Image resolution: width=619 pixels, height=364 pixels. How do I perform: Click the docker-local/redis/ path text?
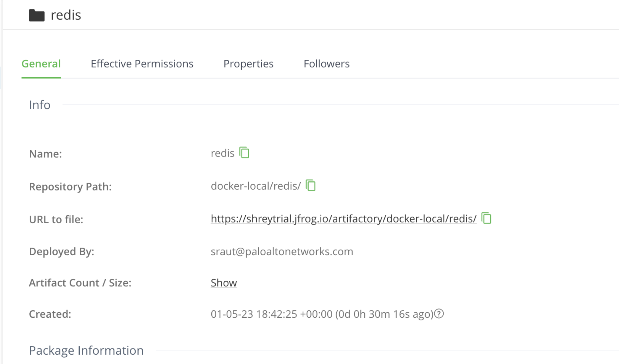coord(256,186)
